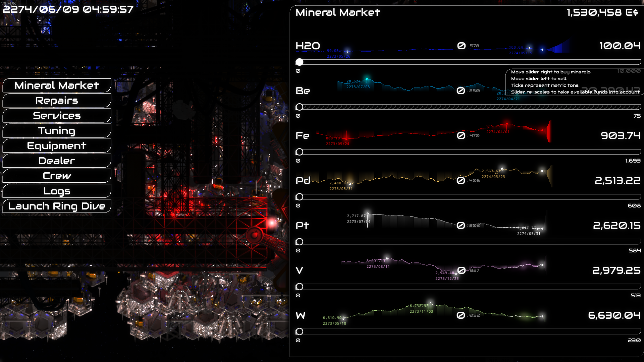Click the V stock zero icon on the chart
The height and width of the screenshot is (362, 644).
tap(462, 270)
